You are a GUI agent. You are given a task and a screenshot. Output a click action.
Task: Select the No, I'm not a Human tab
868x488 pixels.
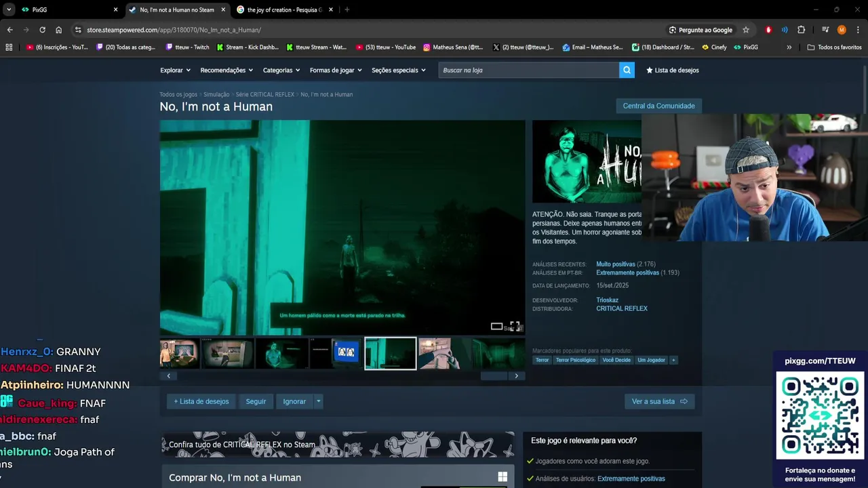[178, 9]
